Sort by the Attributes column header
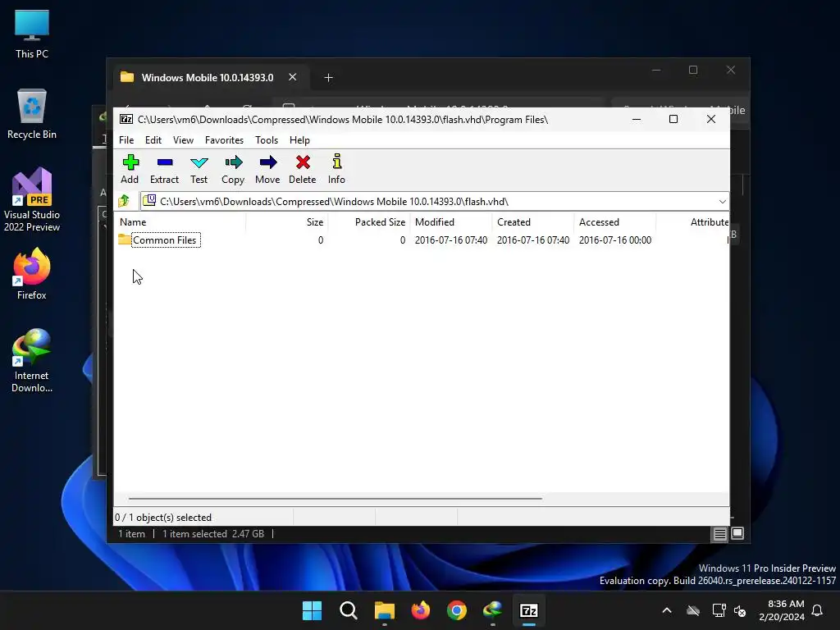Image resolution: width=840 pixels, height=630 pixels. (x=693, y=221)
